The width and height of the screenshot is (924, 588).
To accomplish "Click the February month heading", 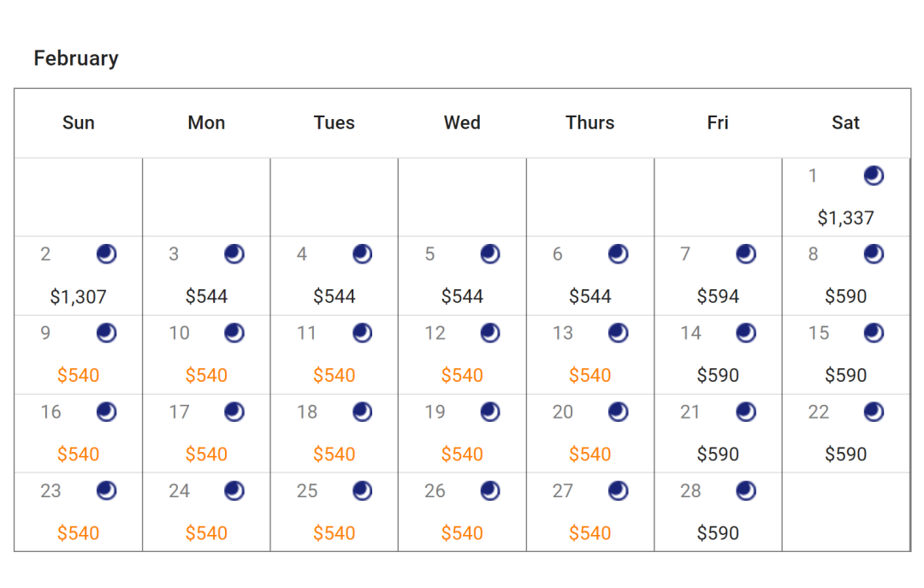I will (x=76, y=58).
